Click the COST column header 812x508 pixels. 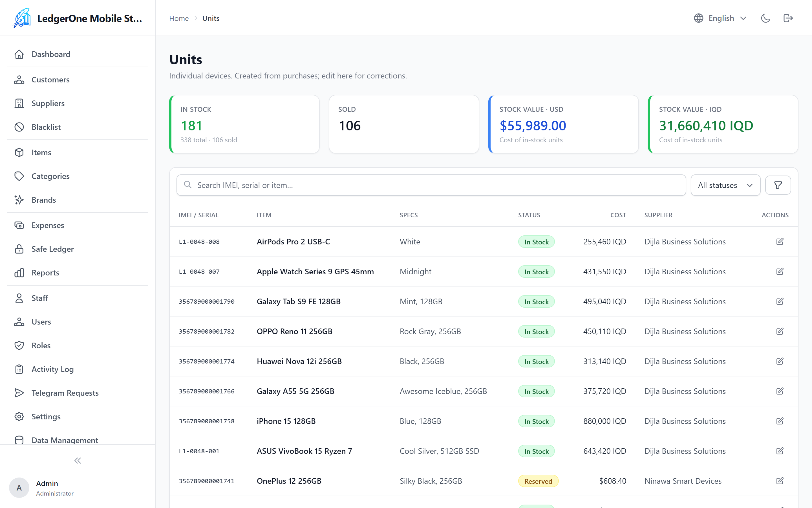(x=618, y=215)
